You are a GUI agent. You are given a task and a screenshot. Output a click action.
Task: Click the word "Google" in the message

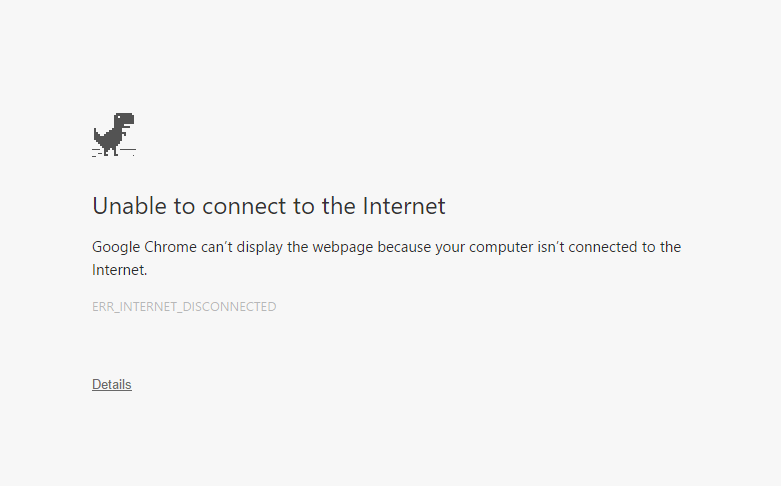point(116,247)
